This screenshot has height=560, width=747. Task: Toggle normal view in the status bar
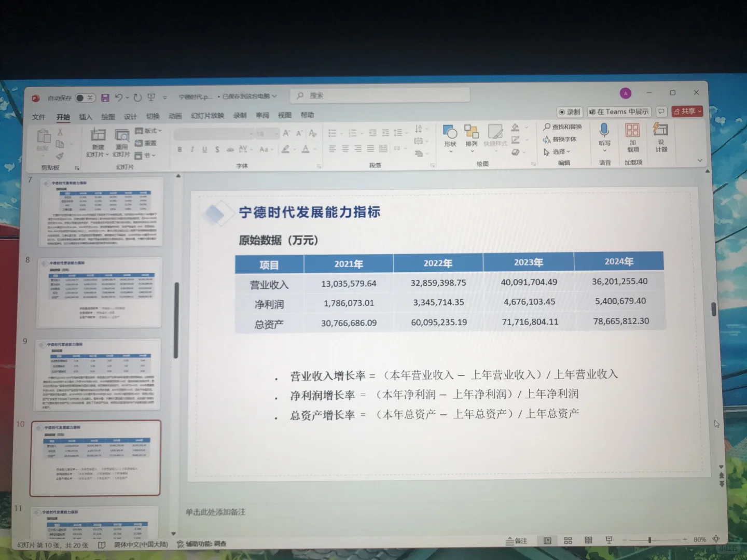(547, 540)
